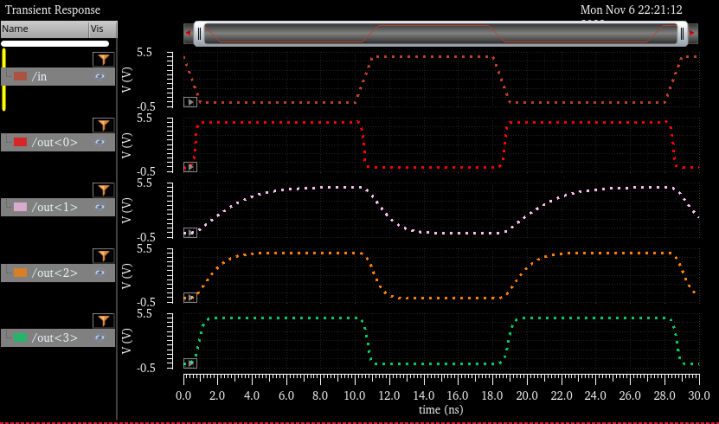
Task: Toggle visibility eye for /out<0> signal
Action: click(100, 142)
